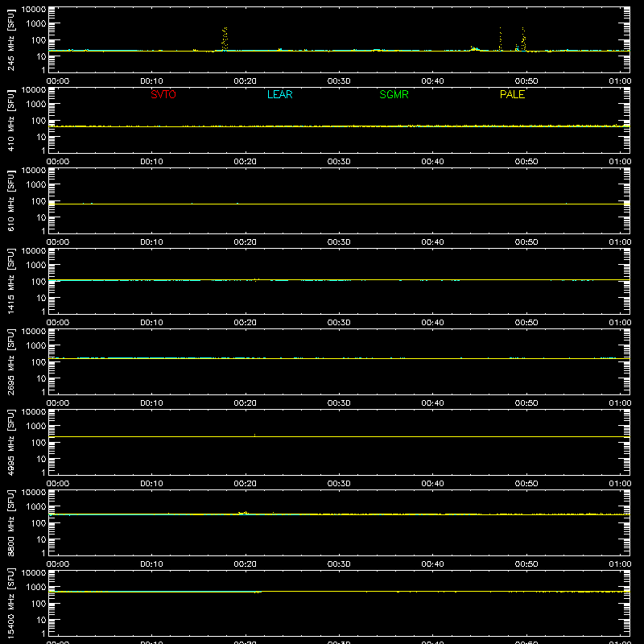Select the cyan LEAR station legend label
Viewport: 644px width, 644px height.
[x=279, y=94]
